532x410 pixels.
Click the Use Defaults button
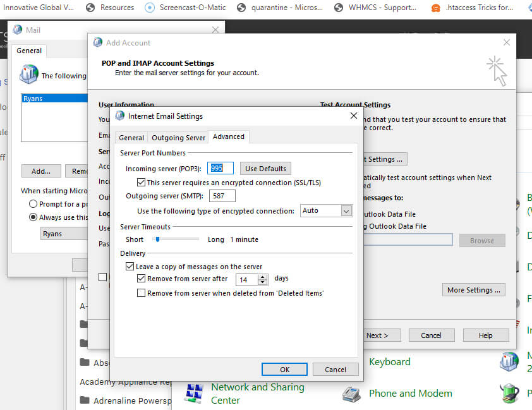tap(265, 169)
